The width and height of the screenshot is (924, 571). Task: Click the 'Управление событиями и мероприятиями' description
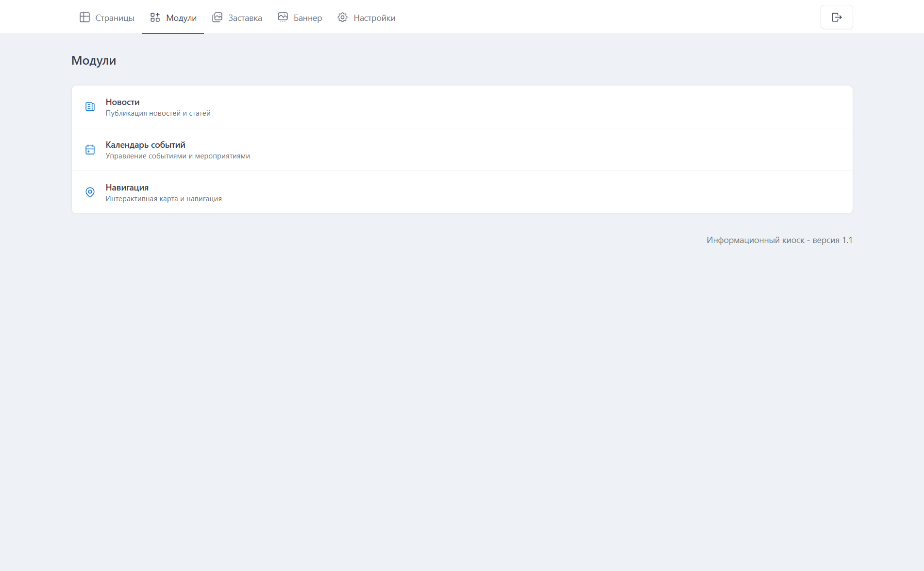pyautogui.click(x=177, y=156)
